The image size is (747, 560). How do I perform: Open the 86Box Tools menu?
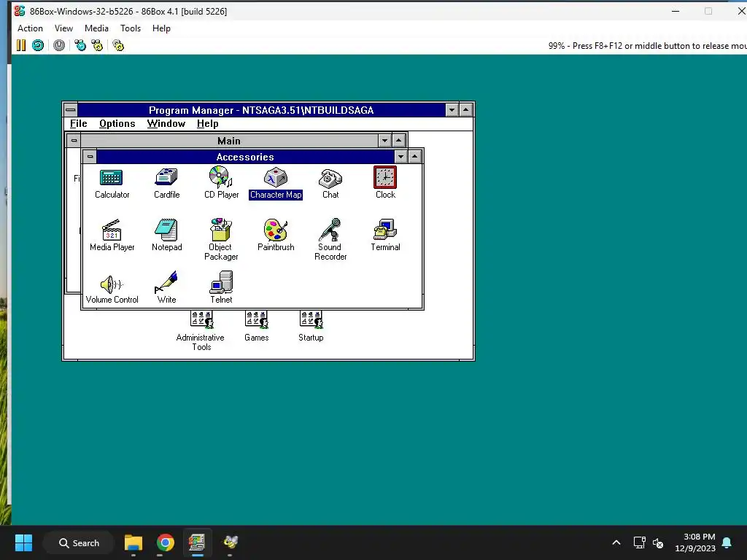tap(131, 28)
